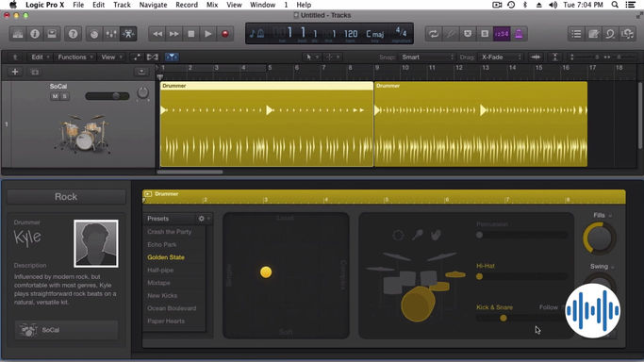Click the Rock genre button
This screenshot has height=362, width=644.
(66, 197)
